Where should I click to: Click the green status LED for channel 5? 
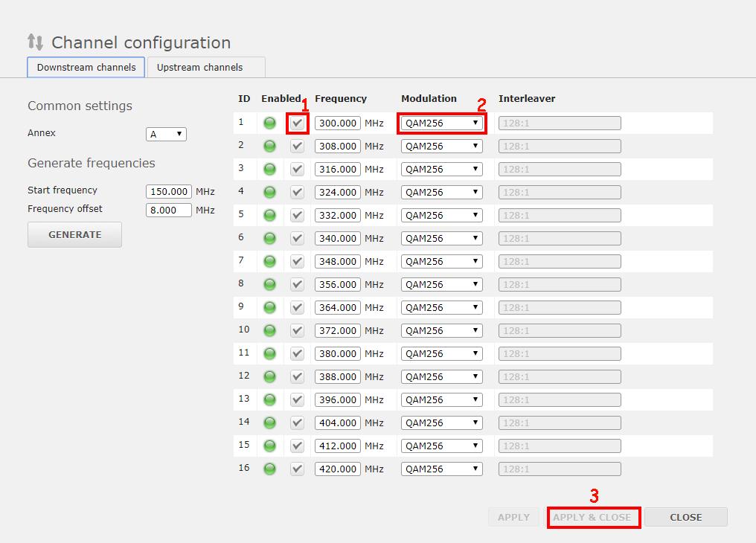[269, 216]
